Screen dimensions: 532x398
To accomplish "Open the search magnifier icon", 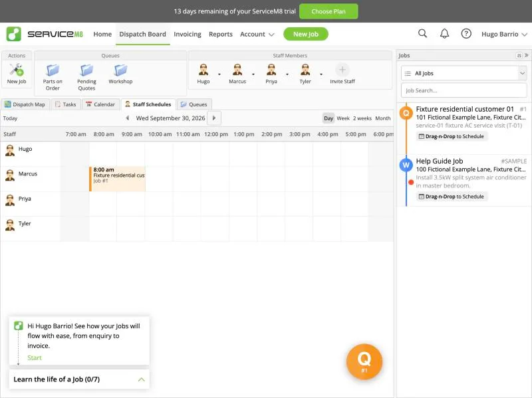I will tap(422, 34).
